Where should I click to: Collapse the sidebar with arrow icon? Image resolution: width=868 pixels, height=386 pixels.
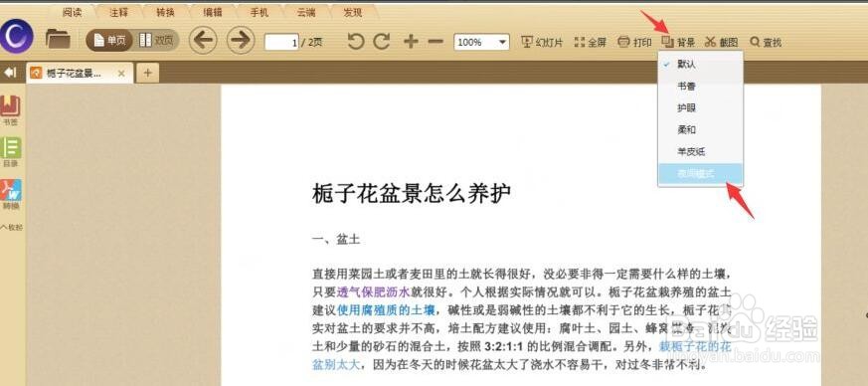10,73
